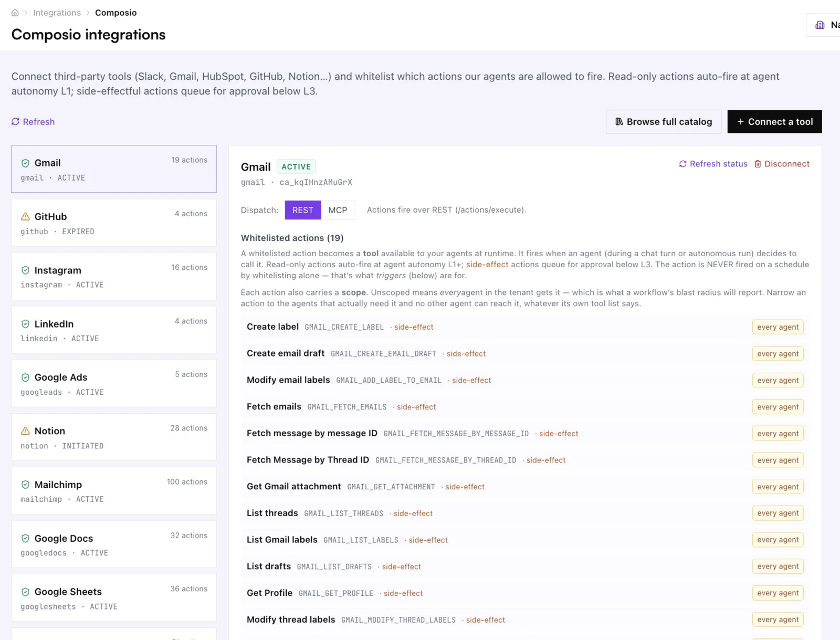The width and height of the screenshot is (840, 640).
Task: Click the Whitelisted actions (19) heading
Action: click(x=292, y=238)
